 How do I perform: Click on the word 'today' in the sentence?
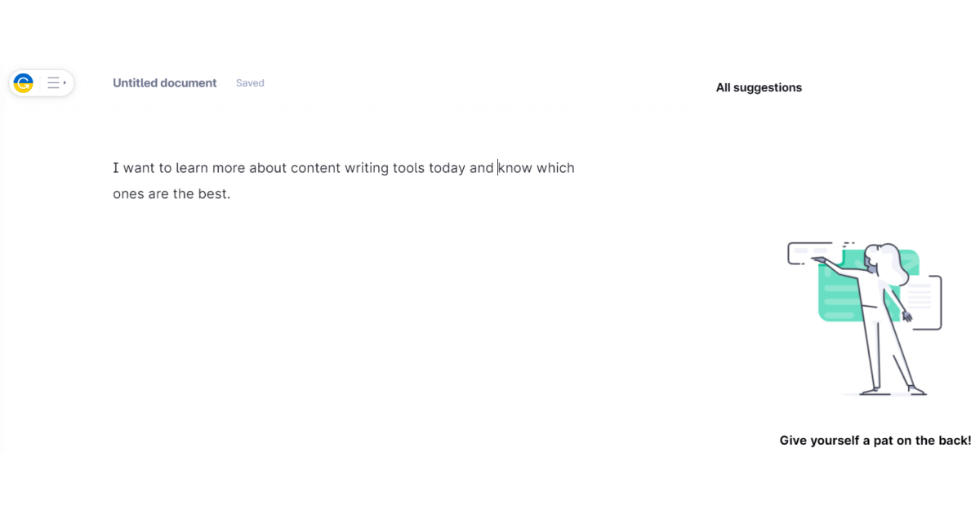click(x=447, y=168)
